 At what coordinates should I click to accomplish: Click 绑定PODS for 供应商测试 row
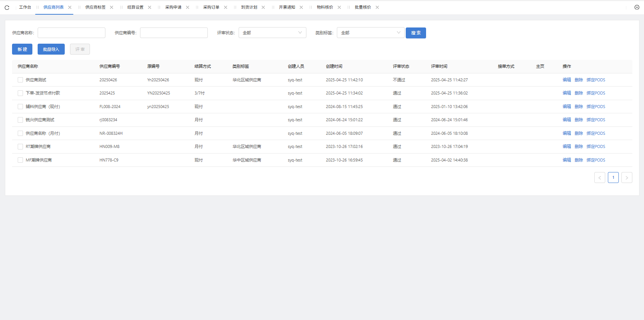pos(596,80)
